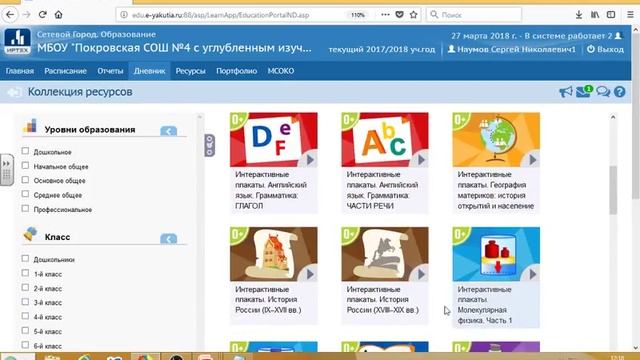This screenshot has width=640, height=360.
Task: Tick the Начальное общее checkbox
Action: click(x=25, y=165)
